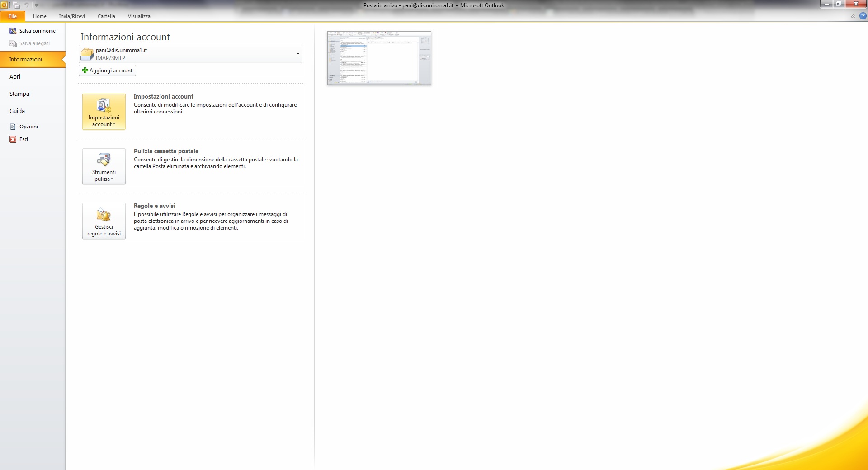
Task: Select Stampa in the File menu
Action: click(x=19, y=94)
